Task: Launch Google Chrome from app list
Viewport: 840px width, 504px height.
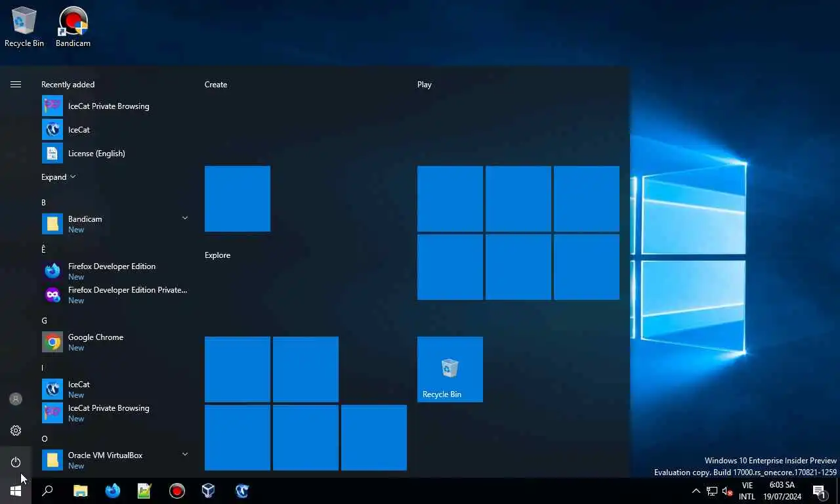Action: pos(115,342)
